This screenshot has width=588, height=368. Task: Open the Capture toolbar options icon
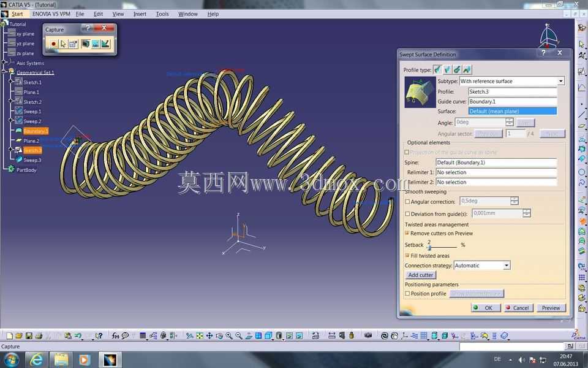(x=73, y=44)
